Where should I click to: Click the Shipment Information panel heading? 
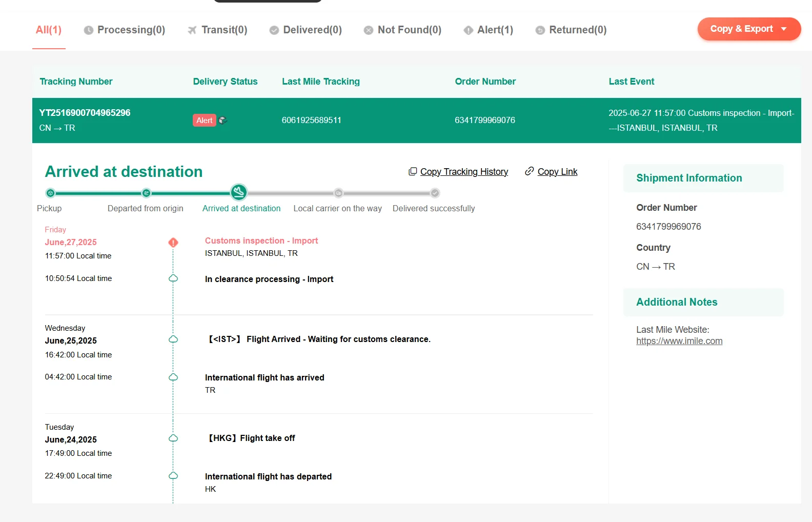[x=689, y=178]
